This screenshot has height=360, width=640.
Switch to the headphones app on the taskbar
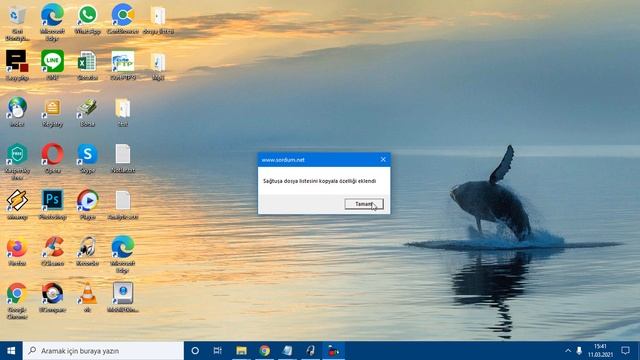[311, 351]
